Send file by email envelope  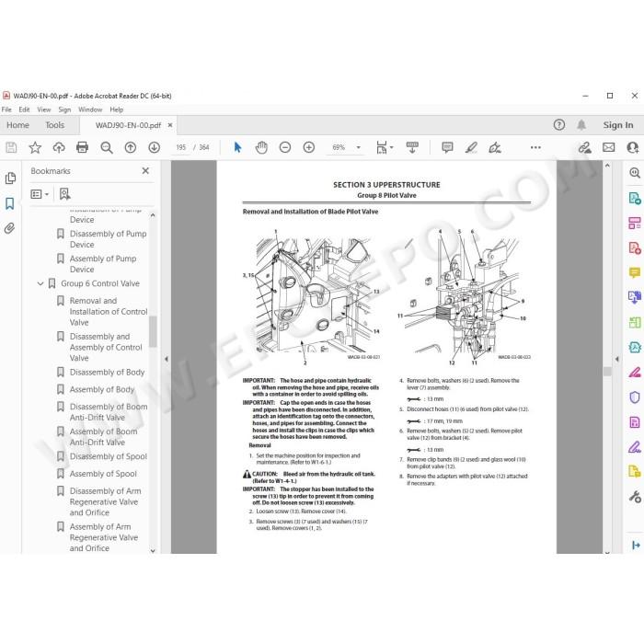pos(609,147)
